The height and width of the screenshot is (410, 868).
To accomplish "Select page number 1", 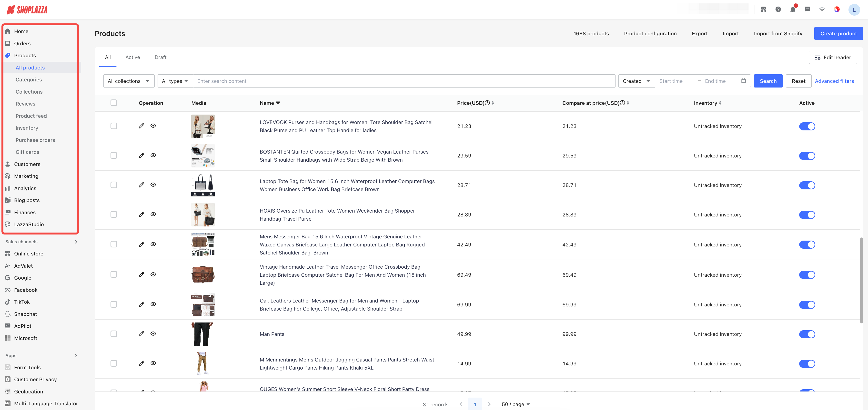I will pyautogui.click(x=475, y=404).
